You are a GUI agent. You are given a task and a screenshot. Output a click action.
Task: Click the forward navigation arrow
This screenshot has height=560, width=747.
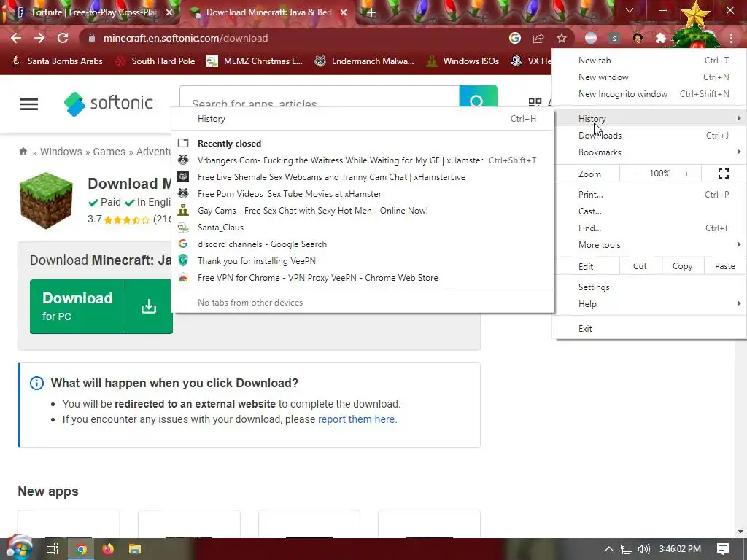click(x=39, y=38)
